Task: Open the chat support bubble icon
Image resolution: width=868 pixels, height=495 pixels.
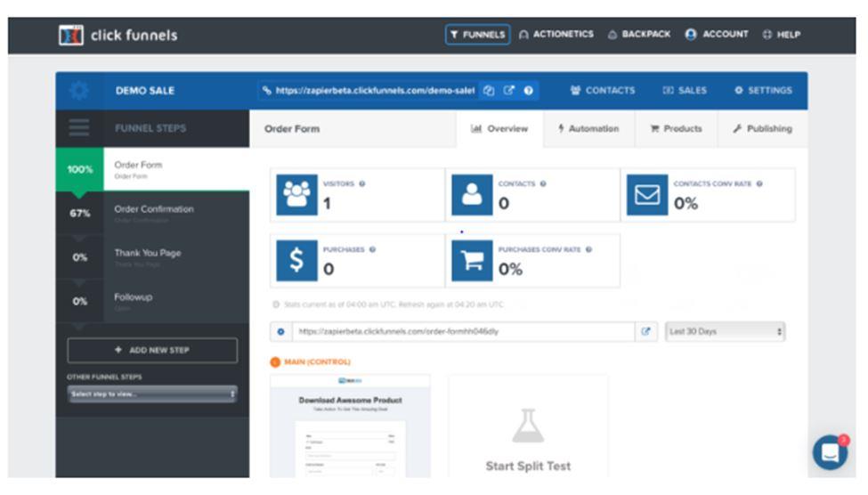Action: 830,452
